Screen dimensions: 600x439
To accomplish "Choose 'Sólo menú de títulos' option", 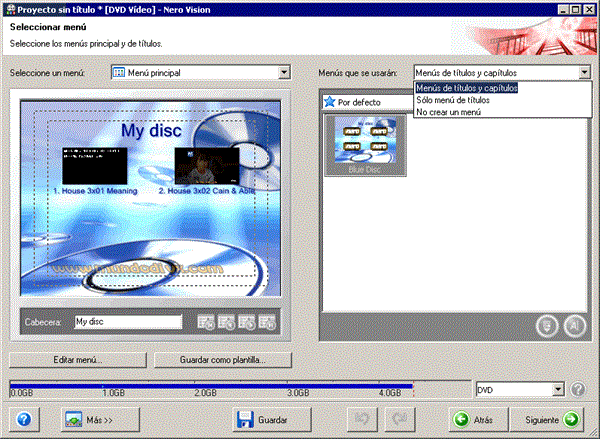I will click(453, 100).
